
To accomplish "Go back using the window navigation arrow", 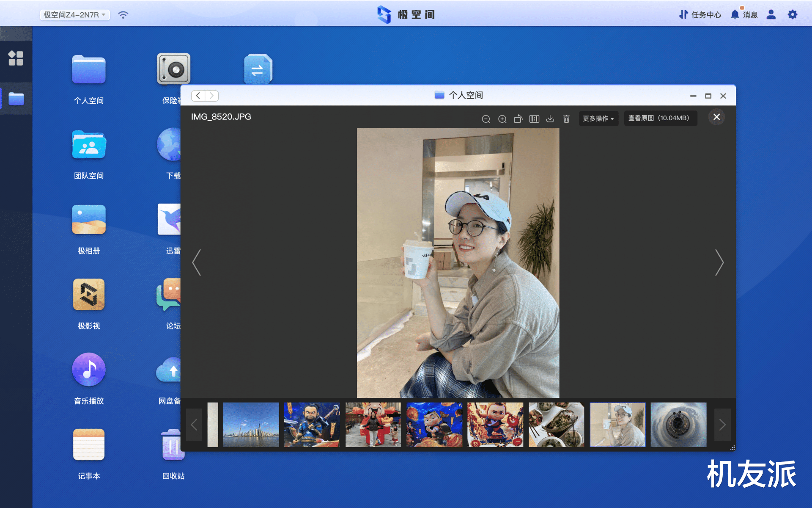I will [x=198, y=96].
